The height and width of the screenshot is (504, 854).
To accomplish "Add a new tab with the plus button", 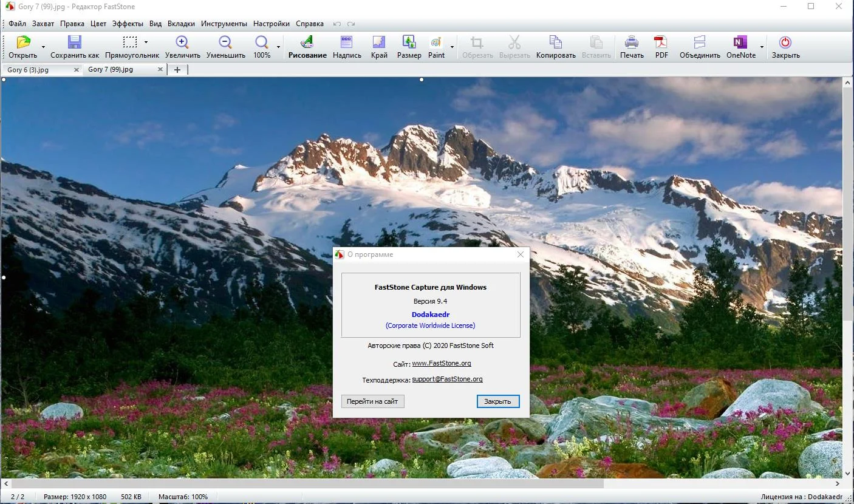I will click(177, 70).
